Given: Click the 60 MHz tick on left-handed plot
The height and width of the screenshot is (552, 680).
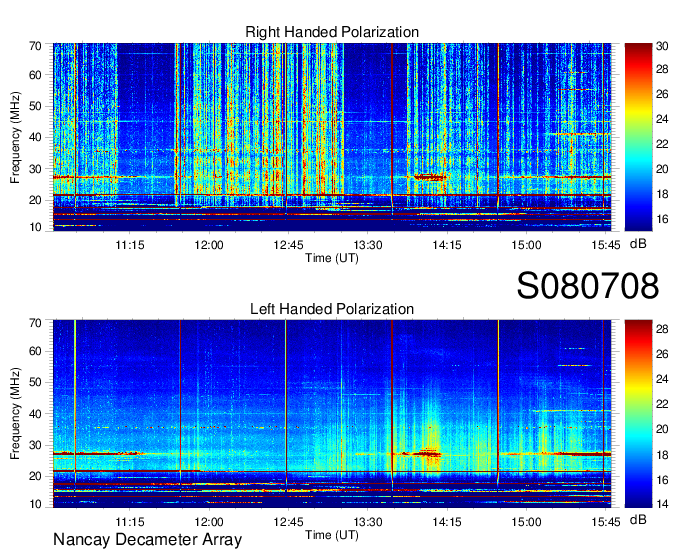Looking at the screenshot, I should pyautogui.click(x=35, y=351).
